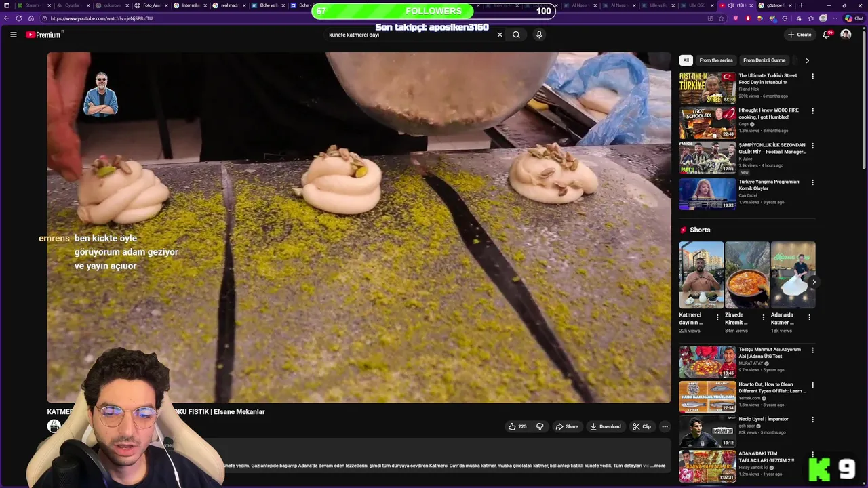The image size is (868, 488).
Task: Open more actions under the video
Action: 665,426
